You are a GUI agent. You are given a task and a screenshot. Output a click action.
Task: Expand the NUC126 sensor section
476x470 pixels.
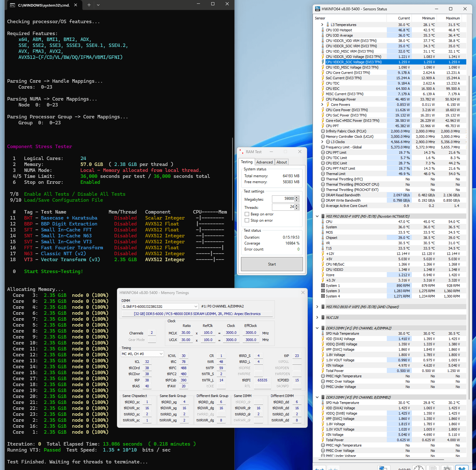317,318
